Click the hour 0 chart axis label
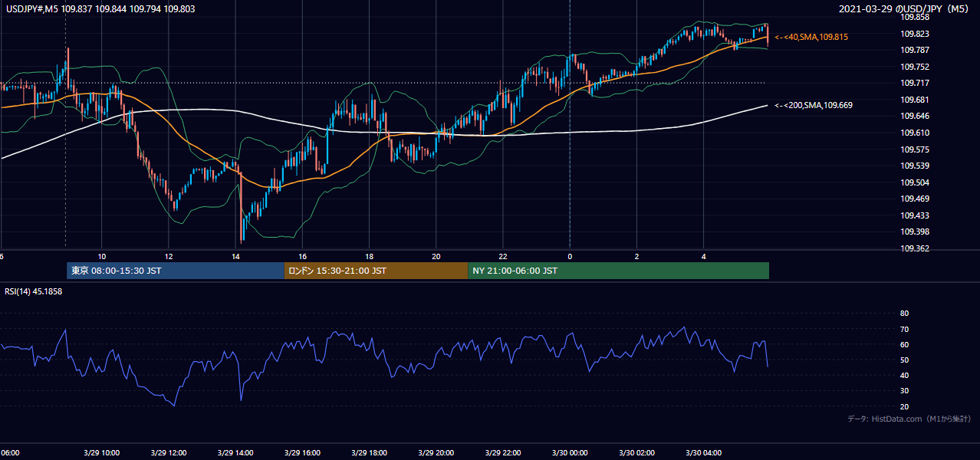Viewport: 980px width, 460px height. coord(570,256)
